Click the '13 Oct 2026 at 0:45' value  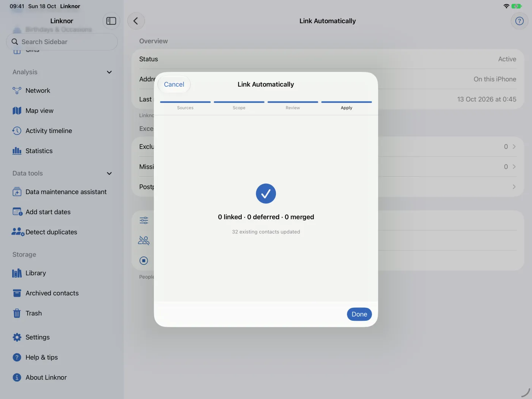pos(487,100)
